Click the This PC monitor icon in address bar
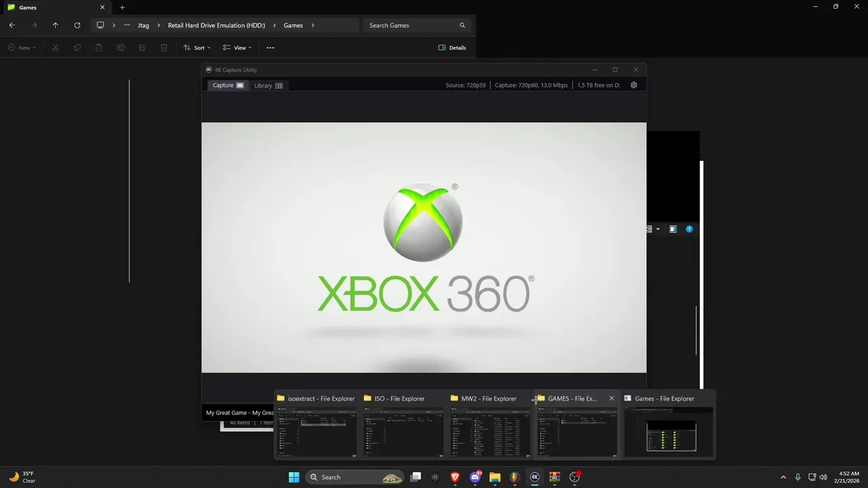 tap(100, 25)
